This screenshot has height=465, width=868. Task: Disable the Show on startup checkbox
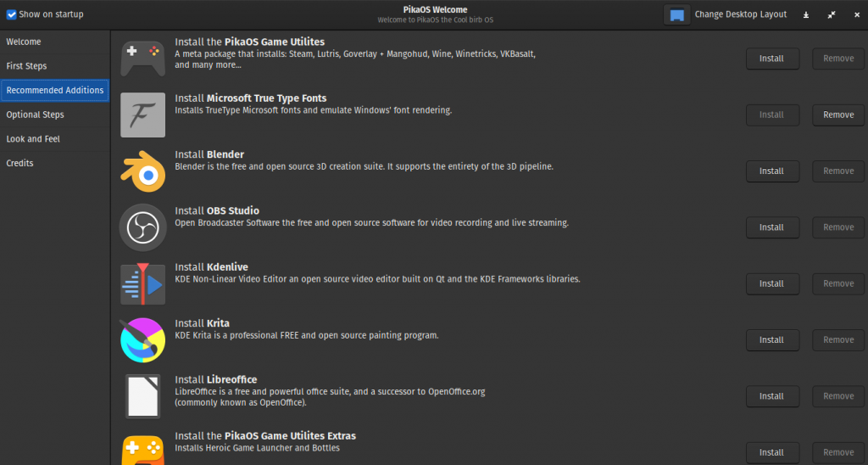[12, 14]
